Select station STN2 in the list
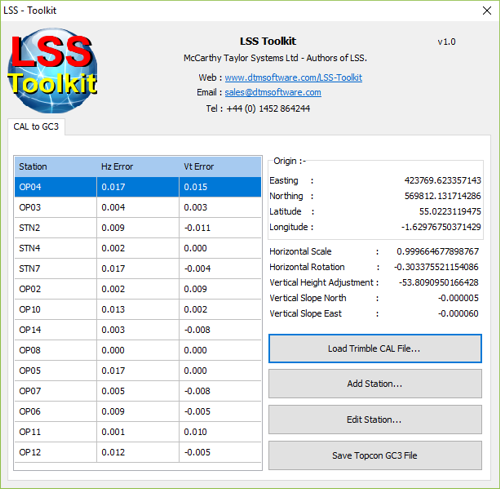500x489 pixels. (x=138, y=228)
